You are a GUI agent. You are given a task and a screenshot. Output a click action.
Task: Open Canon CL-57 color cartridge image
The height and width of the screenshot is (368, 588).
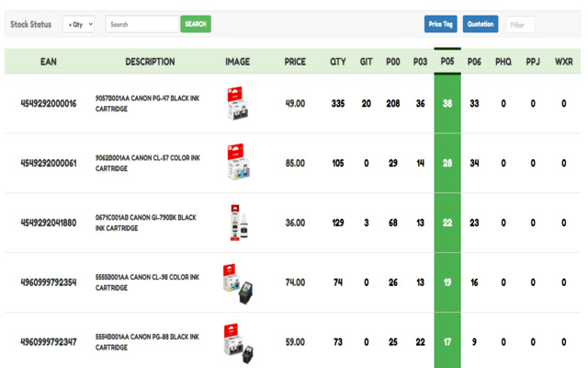pyautogui.click(x=236, y=163)
